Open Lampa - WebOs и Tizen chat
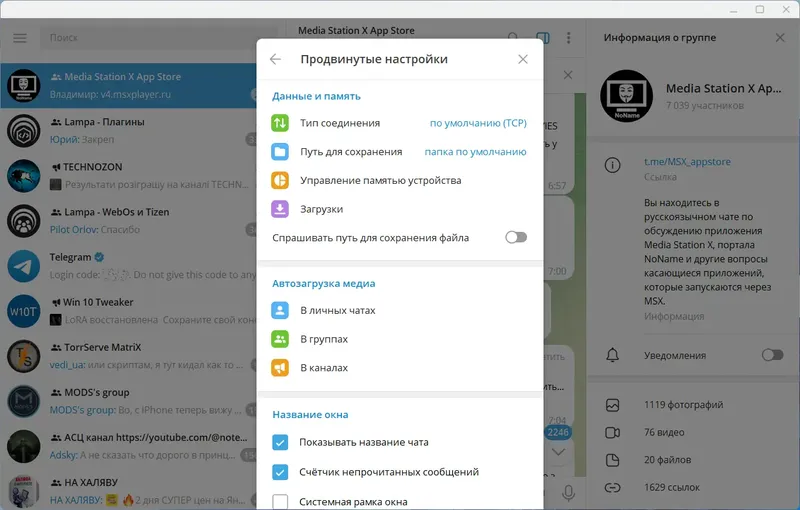The image size is (800, 510). (x=129, y=220)
